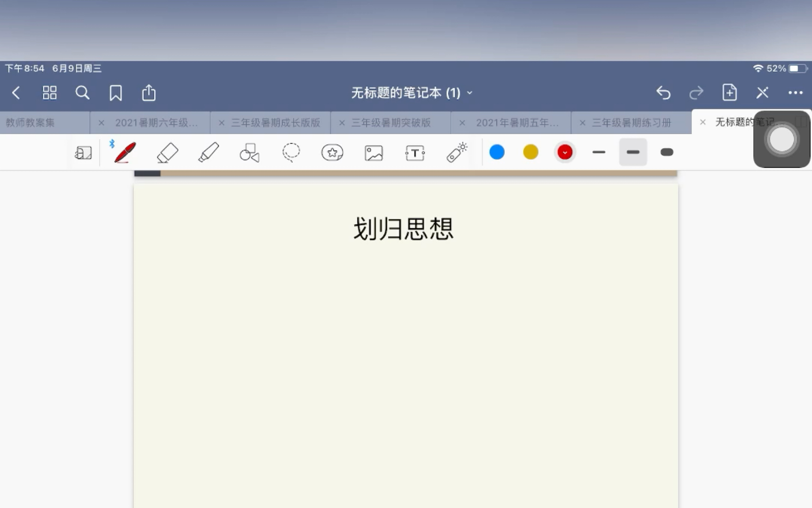
Task: Bookmark the current page
Action: click(116, 93)
